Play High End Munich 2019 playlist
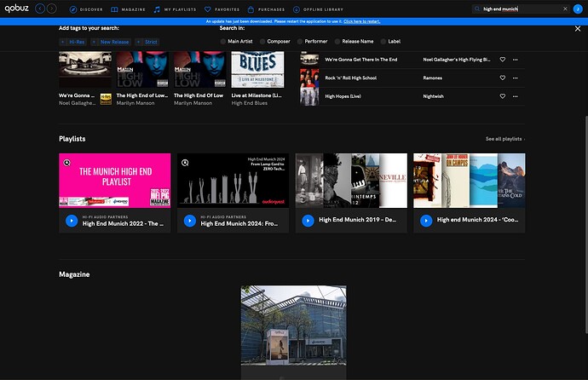 pos(308,221)
